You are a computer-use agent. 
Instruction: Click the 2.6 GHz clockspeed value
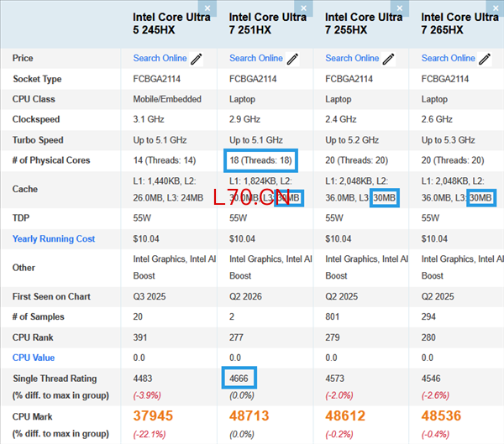[x=437, y=119]
